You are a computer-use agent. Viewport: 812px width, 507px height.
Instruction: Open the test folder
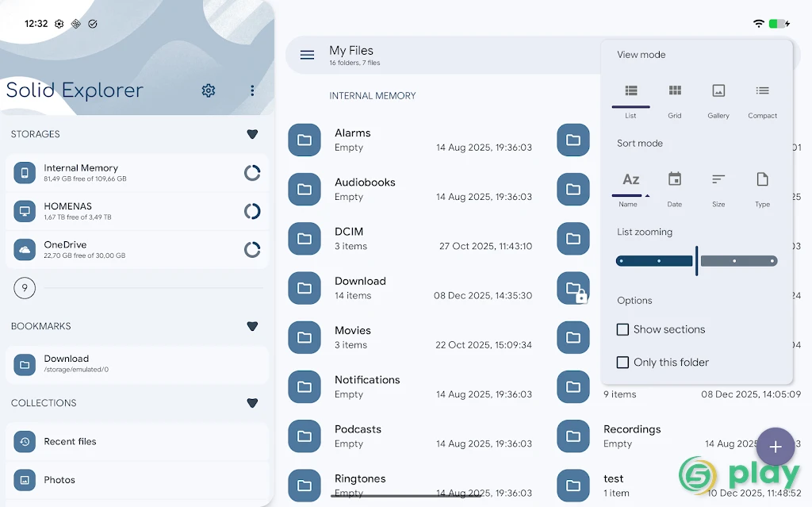pos(679,486)
